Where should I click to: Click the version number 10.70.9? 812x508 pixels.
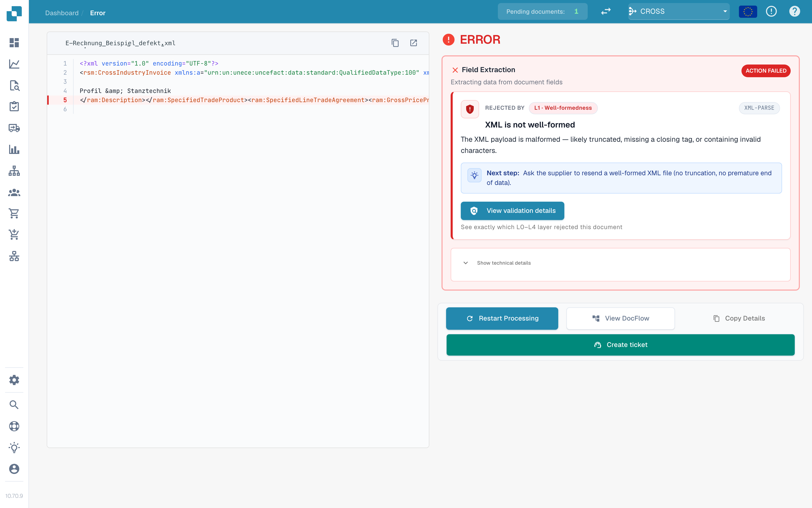(x=14, y=496)
